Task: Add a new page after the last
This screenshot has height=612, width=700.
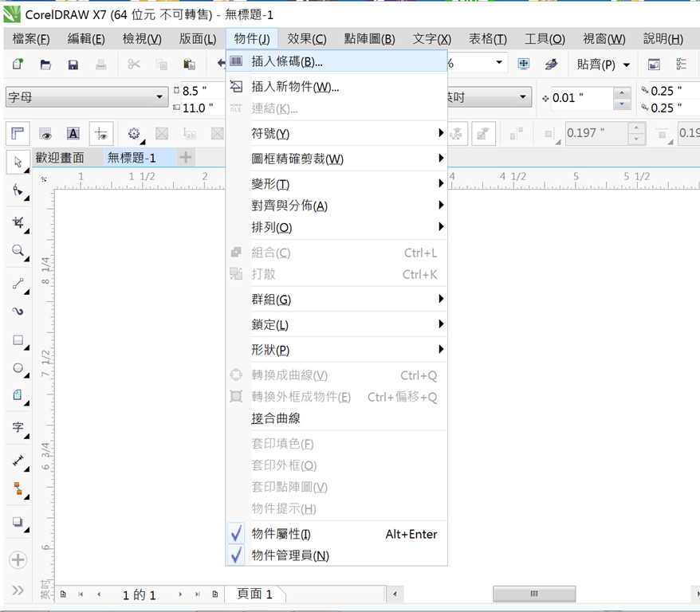Action: click(x=215, y=594)
